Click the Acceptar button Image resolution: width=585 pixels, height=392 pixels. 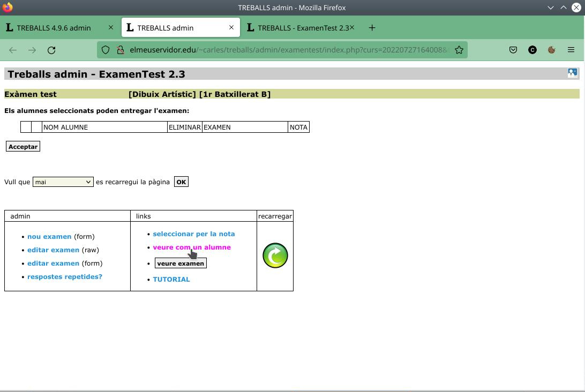(22, 147)
